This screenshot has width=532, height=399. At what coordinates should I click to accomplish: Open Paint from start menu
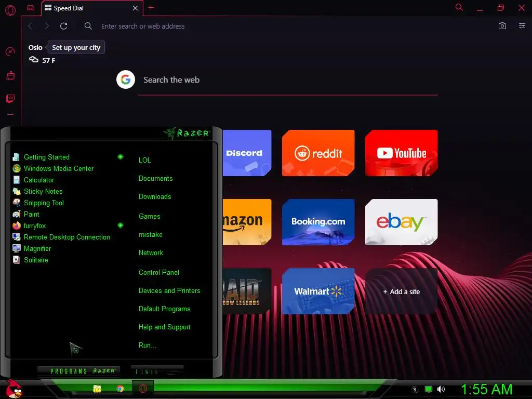tap(31, 215)
